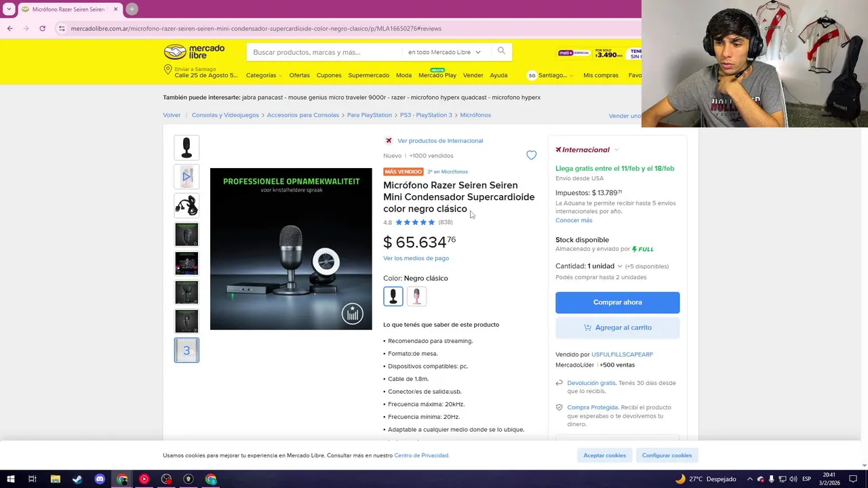The width and height of the screenshot is (868, 488).
Task: Open the '3' more images thumbnail
Action: tap(186, 350)
